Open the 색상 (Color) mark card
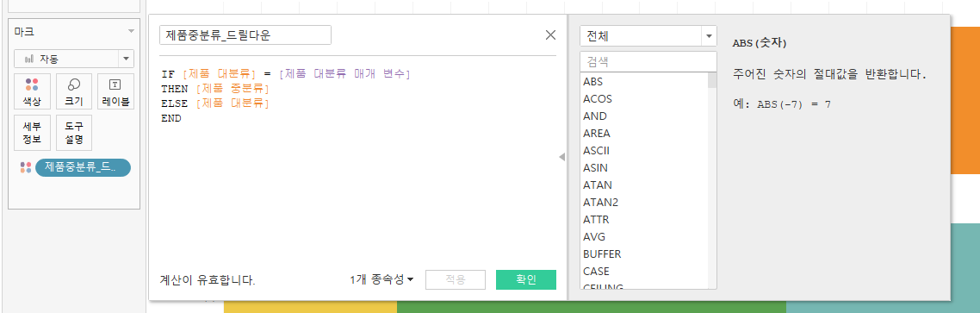 pyautogui.click(x=32, y=91)
